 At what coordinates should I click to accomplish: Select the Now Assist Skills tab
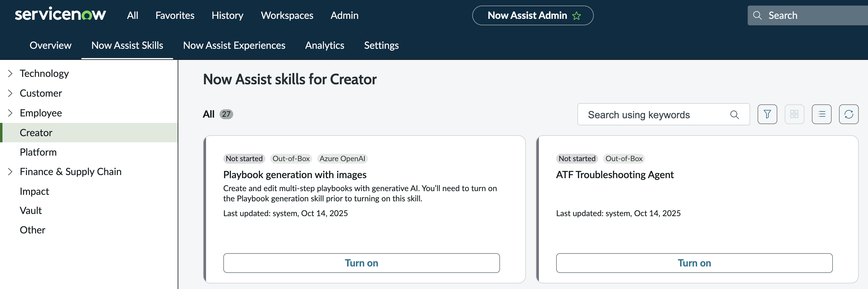click(127, 45)
